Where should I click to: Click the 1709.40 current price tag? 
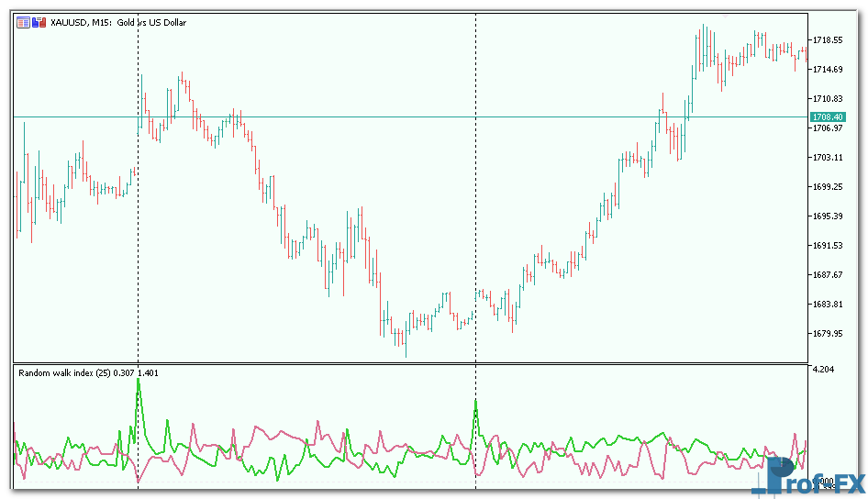pos(827,116)
